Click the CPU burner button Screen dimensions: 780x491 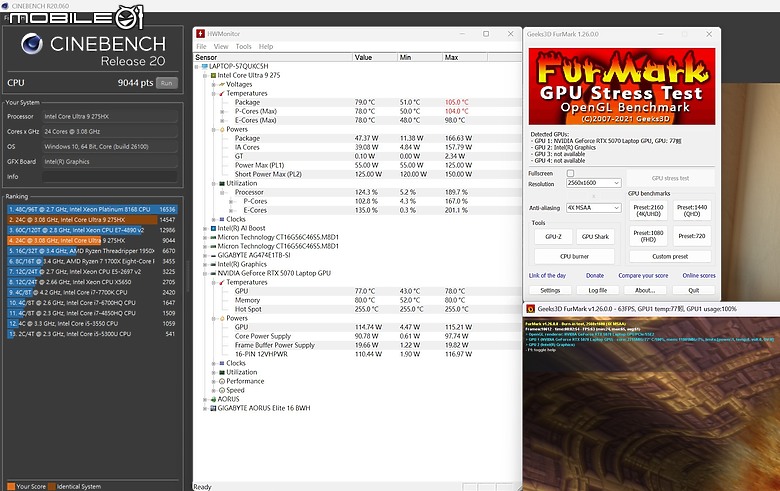(574, 257)
